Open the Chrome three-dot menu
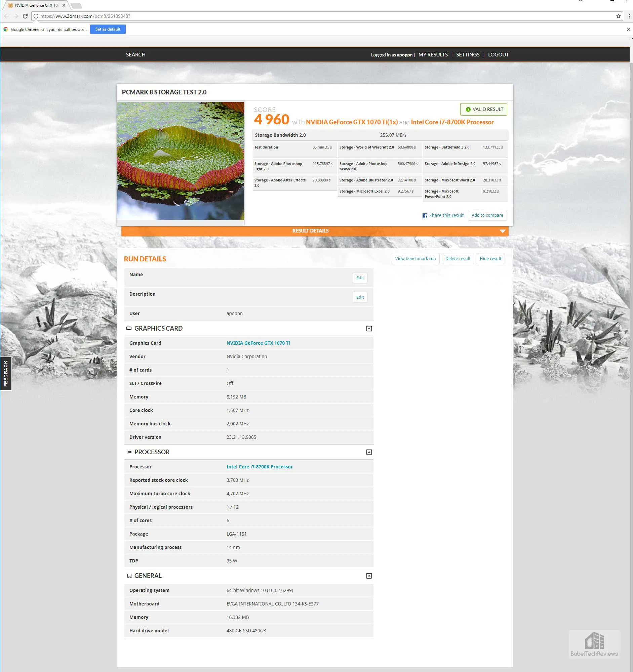This screenshot has width=633, height=672. 629,16
